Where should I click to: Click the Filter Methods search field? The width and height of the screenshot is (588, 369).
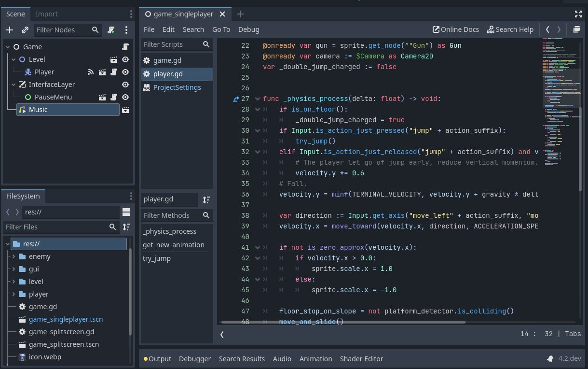(177, 215)
